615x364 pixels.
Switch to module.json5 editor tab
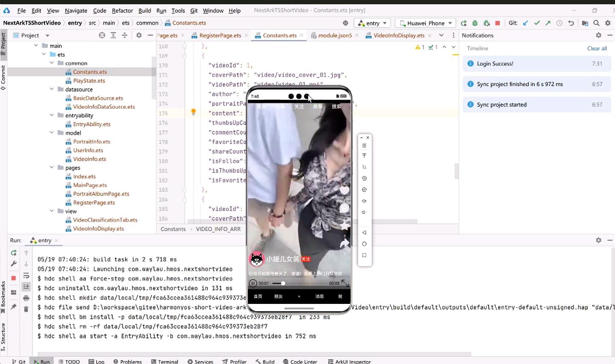[x=335, y=35]
